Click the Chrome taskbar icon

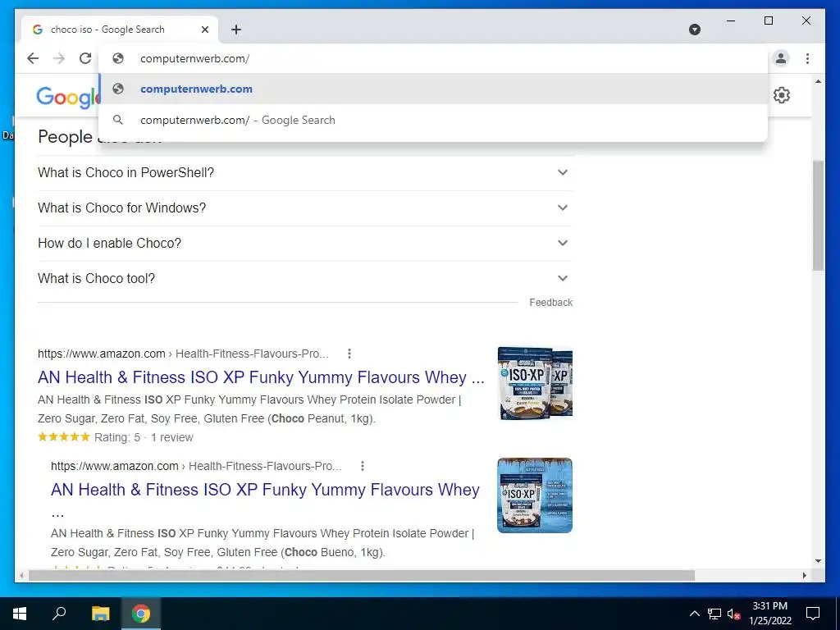tap(141, 614)
